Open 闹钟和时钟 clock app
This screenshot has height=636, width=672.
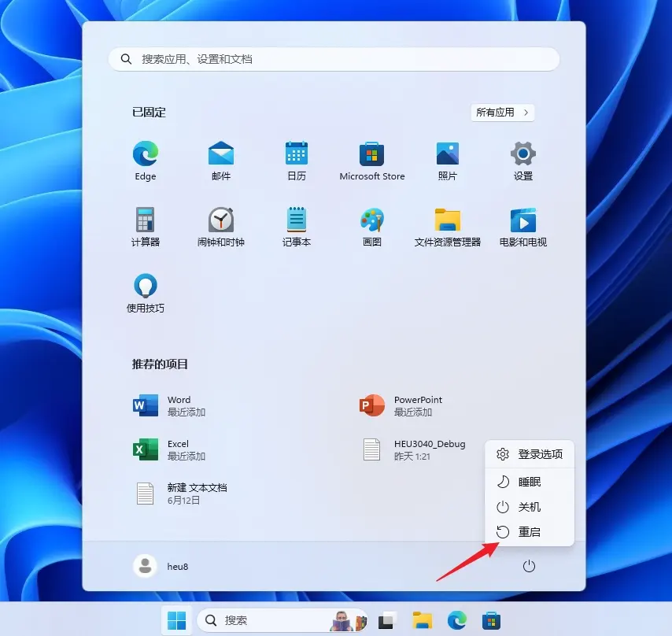point(220,227)
